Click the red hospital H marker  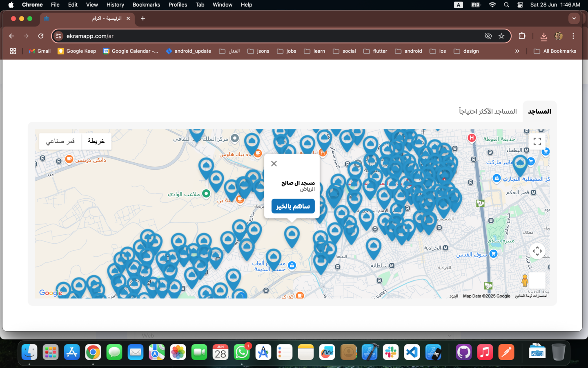472,138
